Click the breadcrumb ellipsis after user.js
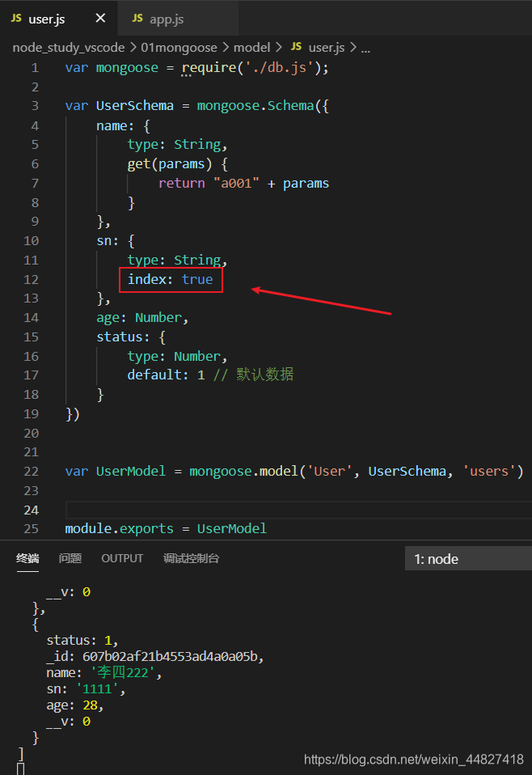 [x=365, y=49]
